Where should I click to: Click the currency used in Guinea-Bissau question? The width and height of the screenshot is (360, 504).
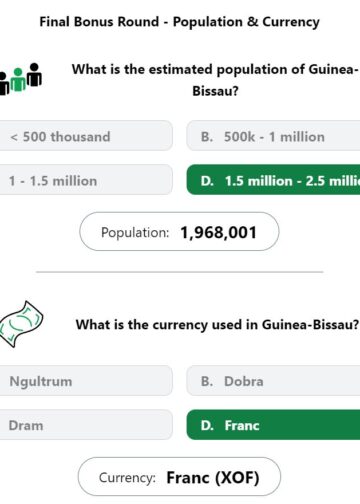217,325
